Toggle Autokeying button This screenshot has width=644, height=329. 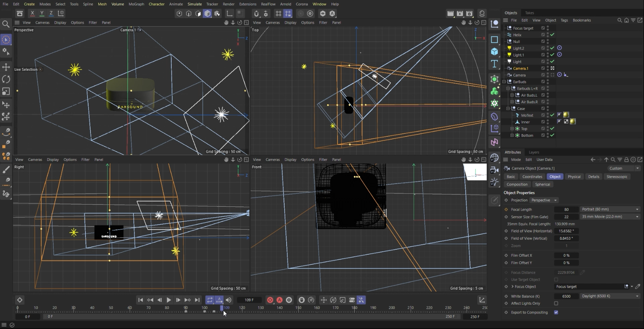click(x=280, y=300)
